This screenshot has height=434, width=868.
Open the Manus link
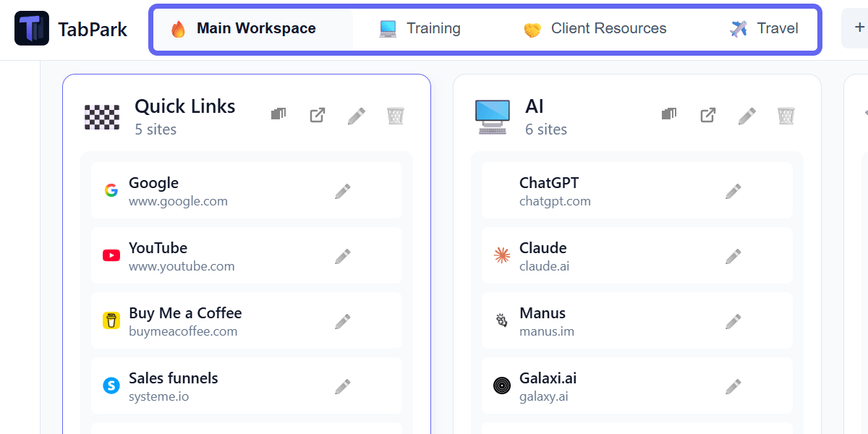pyautogui.click(x=637, y=321)
